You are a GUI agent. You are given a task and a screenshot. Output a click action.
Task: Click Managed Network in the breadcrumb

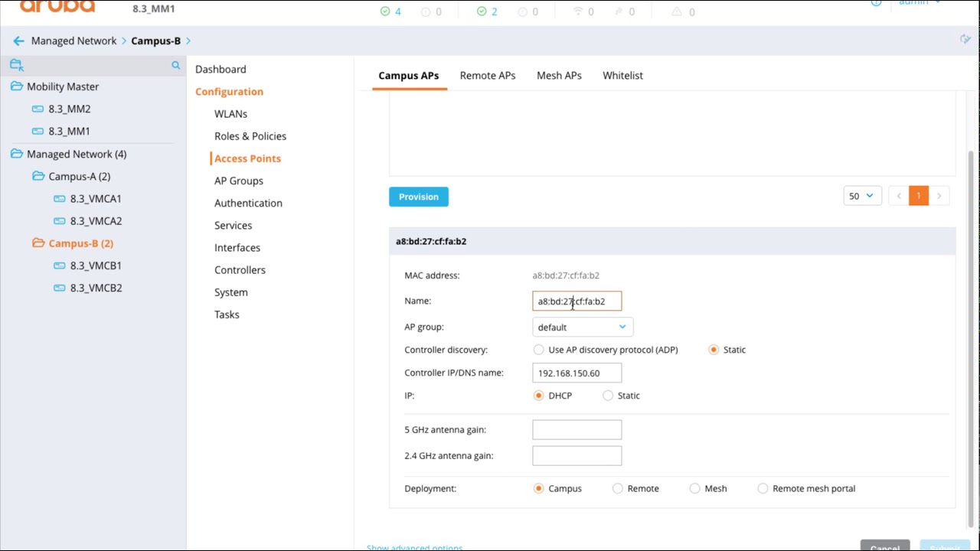tap(74, 41)
